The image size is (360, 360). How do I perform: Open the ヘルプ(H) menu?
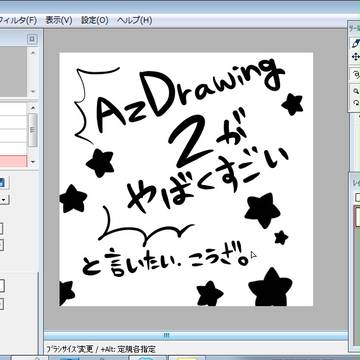pyautogui.click(x=135, y=20)
